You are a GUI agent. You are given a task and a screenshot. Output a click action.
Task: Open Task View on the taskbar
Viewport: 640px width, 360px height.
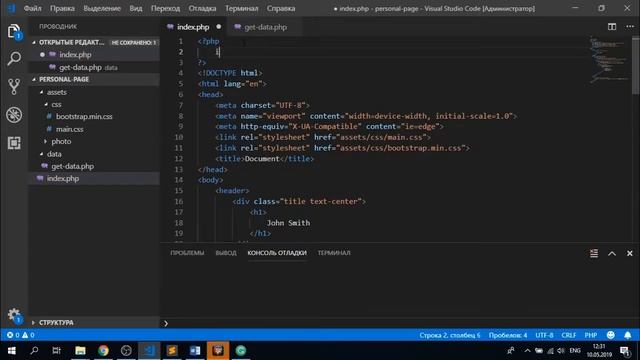[x=57, y=351]
